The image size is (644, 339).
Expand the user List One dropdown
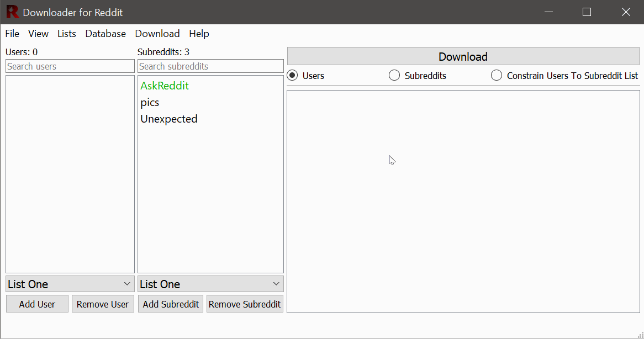point(70,284)
